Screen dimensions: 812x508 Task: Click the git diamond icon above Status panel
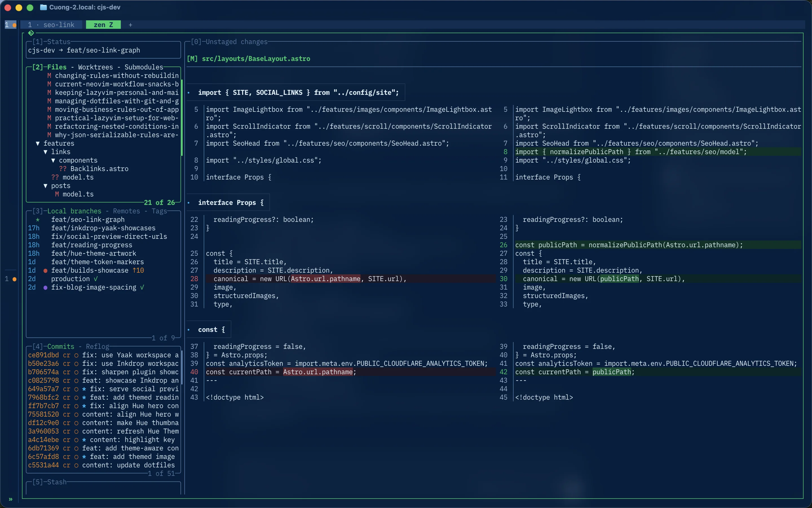(x=31, y=33)
